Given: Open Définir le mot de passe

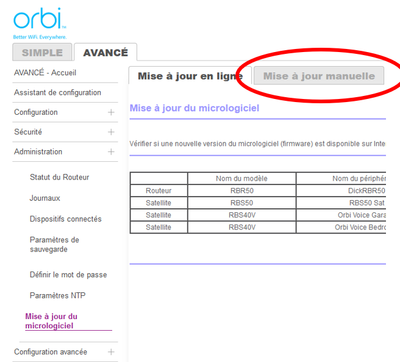Looking at the screenshot, I should coord(68,275).
